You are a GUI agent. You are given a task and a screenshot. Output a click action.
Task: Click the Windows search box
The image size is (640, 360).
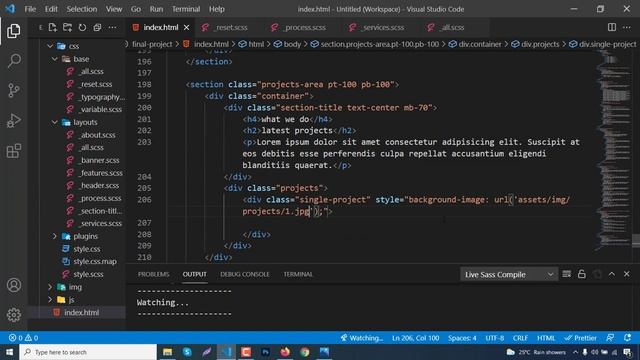tap(88, 352)
